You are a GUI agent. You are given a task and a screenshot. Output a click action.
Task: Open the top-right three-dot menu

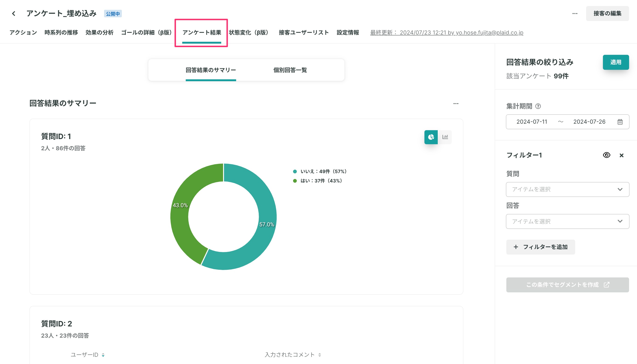click(575, 14)
